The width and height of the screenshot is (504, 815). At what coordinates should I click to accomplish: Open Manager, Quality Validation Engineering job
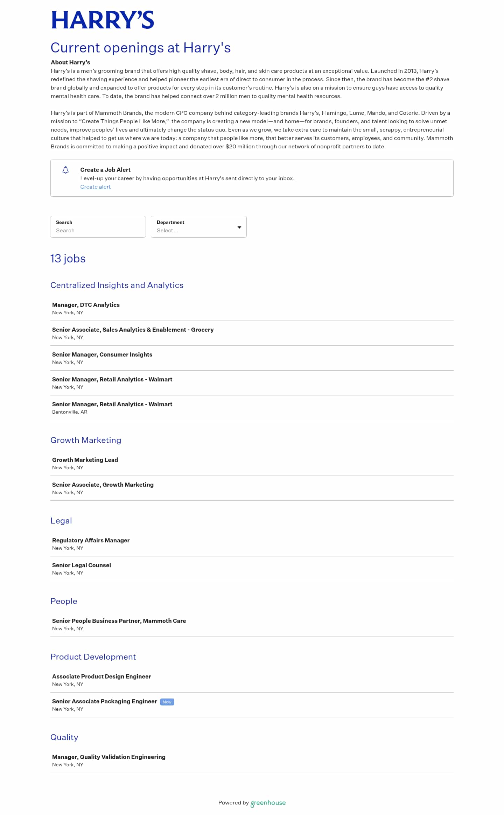pyautogui.click(x=252, y=760)
